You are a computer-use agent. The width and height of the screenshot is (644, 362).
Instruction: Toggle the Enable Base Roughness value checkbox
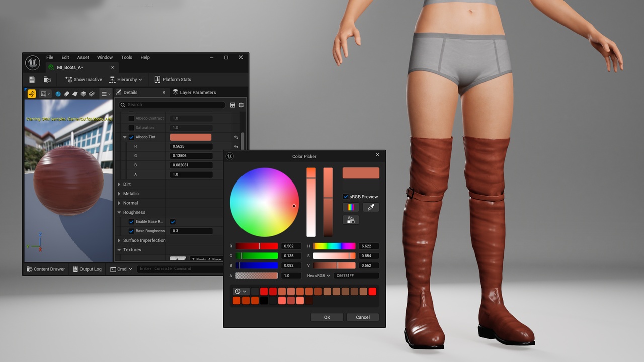[x=173, y=222]
